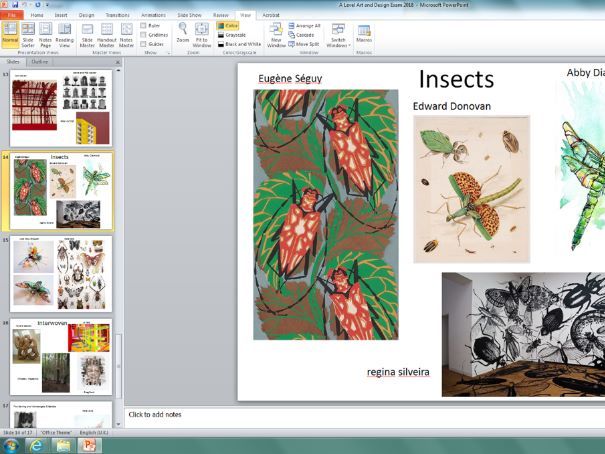605x454 pixels.
Task: Click Redo/Repeat in Quick Access Toolbar
Action: (x=38, y=5)
